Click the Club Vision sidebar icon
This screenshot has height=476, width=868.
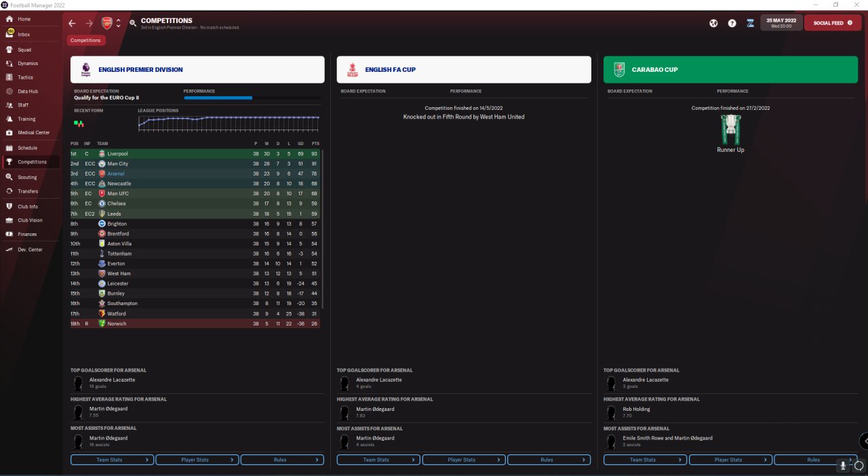coord(9,220)
